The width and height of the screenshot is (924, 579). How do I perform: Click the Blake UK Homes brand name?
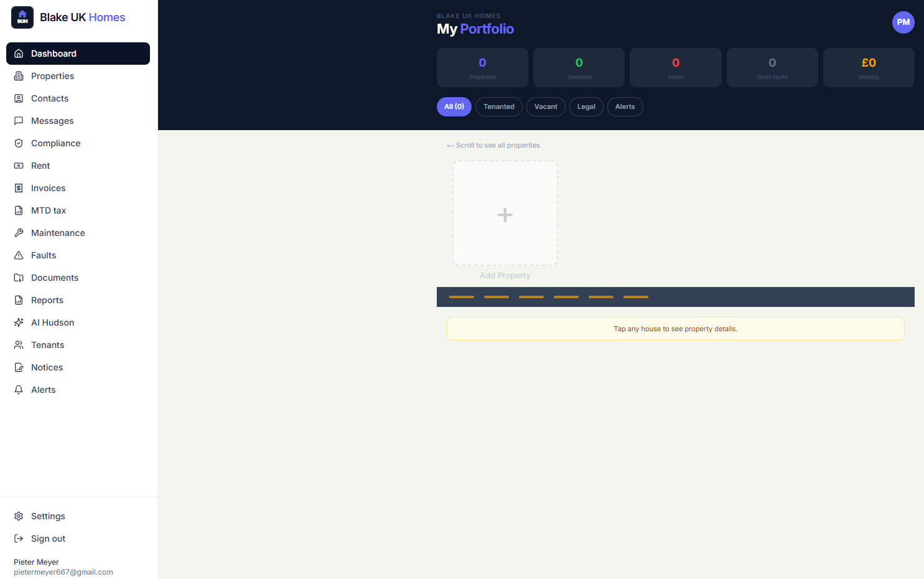click(x=83, y=17)
